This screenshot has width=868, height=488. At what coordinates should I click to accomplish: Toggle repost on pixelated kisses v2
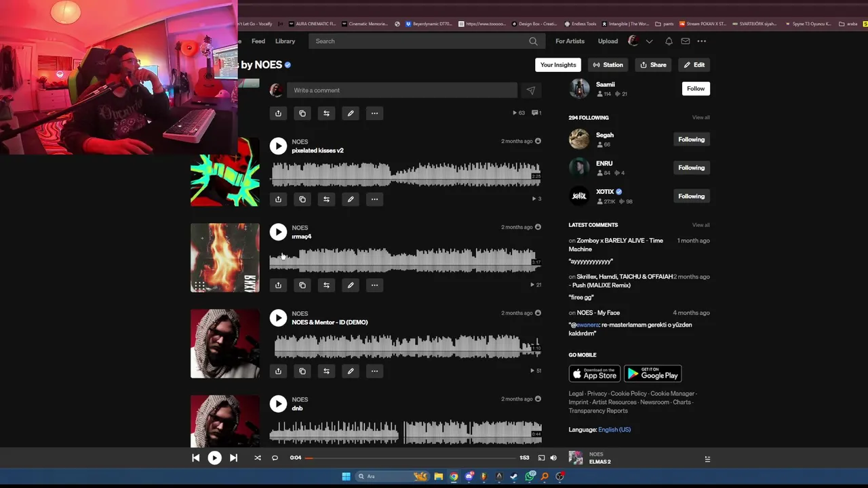pos(326,199)
